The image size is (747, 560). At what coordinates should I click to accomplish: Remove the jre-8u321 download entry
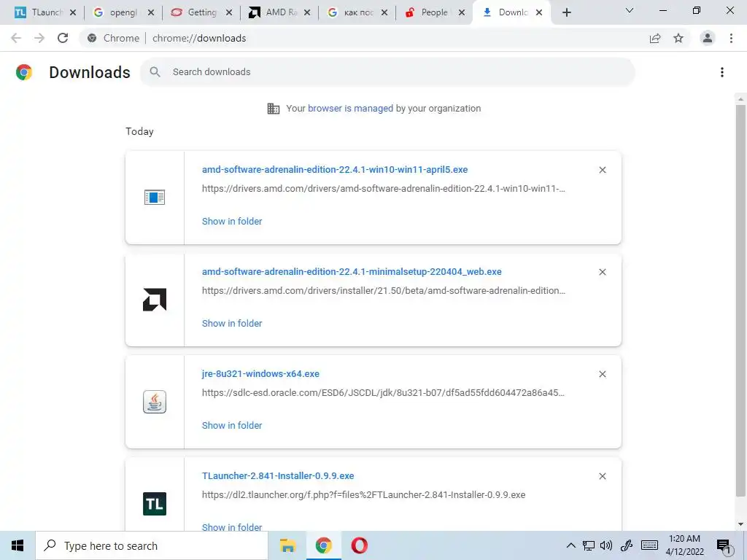tap(603, 374)
